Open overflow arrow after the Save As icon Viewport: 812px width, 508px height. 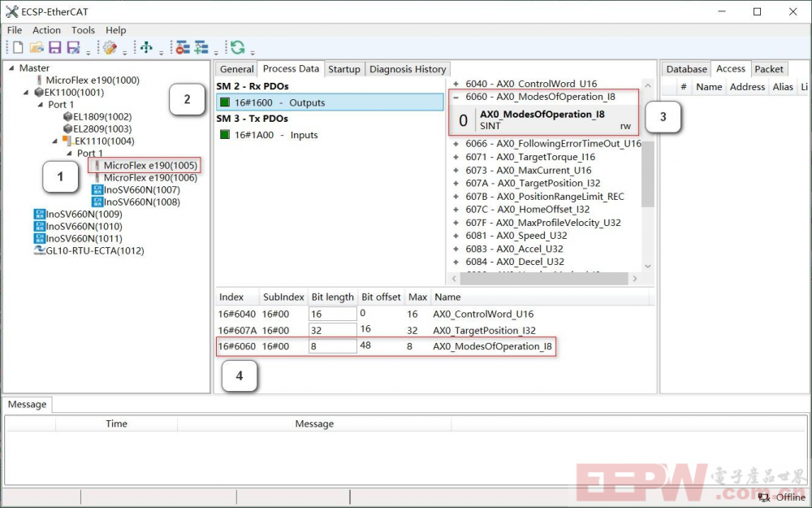[88, 52]
